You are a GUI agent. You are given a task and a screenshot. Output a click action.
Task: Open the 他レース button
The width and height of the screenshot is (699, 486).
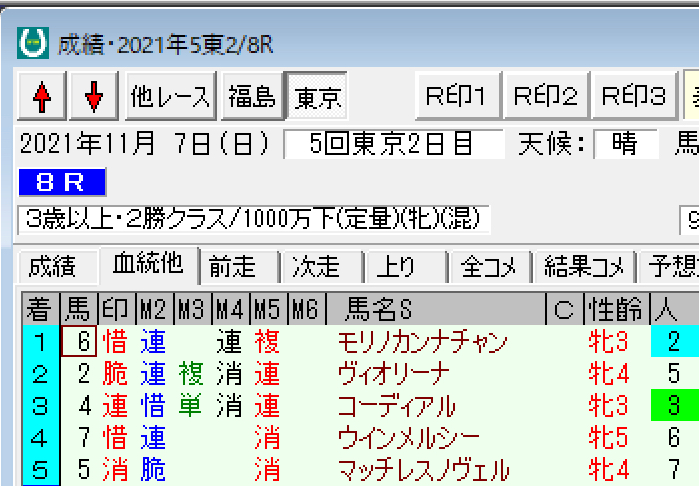point(170,96)
